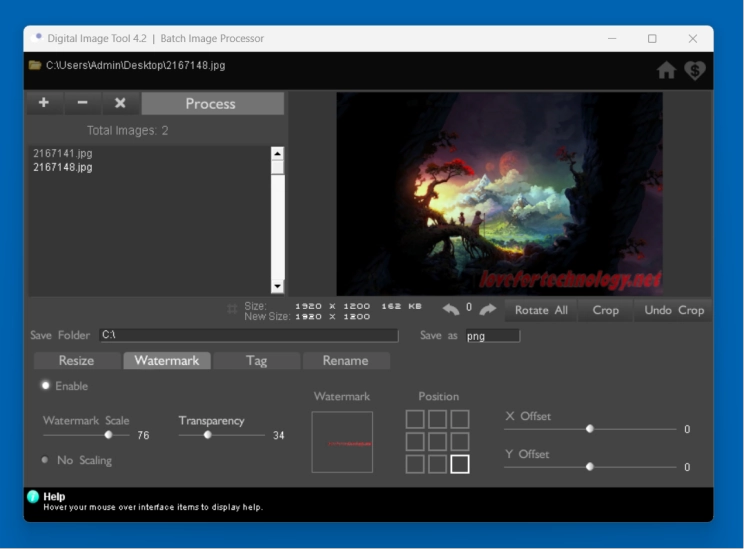Screen dimensions: 744x549
Task: Enable the watermark radio button
Action: (x=46, y=385)
